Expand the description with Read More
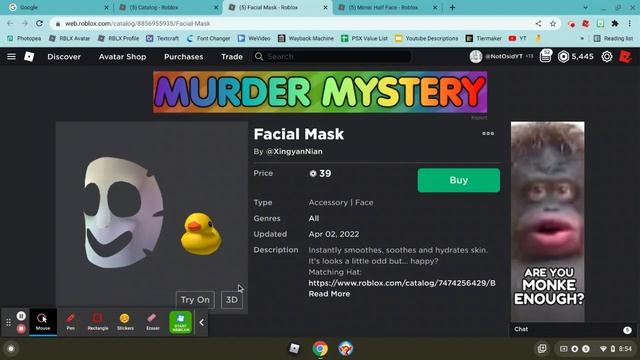 coord(329,294)
